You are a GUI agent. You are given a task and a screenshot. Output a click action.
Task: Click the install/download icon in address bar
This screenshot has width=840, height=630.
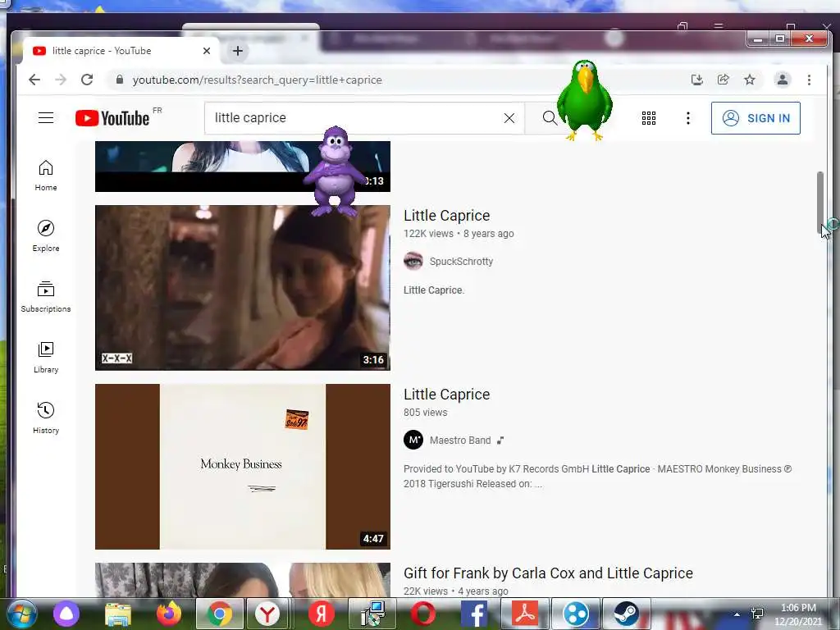click(696, 80)
